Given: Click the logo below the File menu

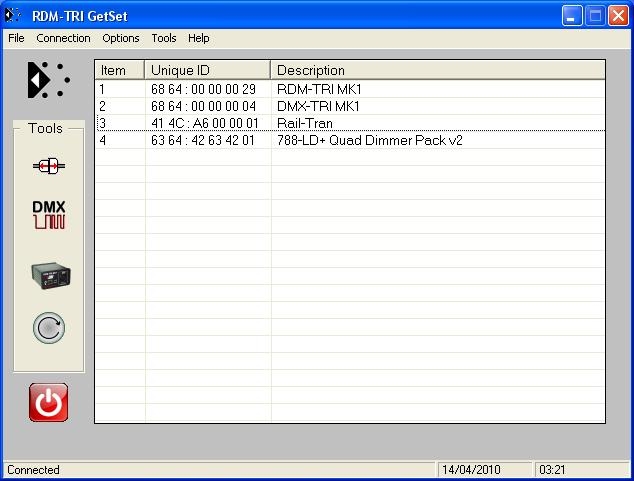Looking at the screenshot, I should (x=48, y=80).
